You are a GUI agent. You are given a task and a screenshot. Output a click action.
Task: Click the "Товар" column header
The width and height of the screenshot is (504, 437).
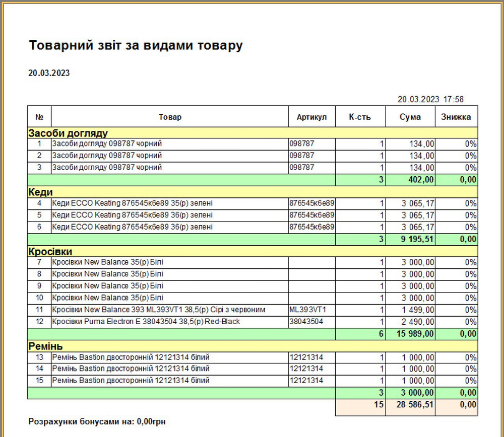170,117
